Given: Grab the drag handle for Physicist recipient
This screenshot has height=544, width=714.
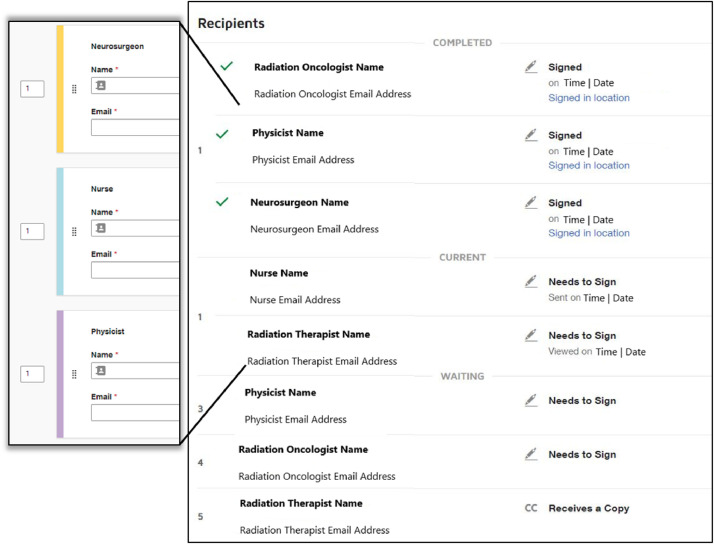Looking at the screenshot, I should click(x=75, y=374).
